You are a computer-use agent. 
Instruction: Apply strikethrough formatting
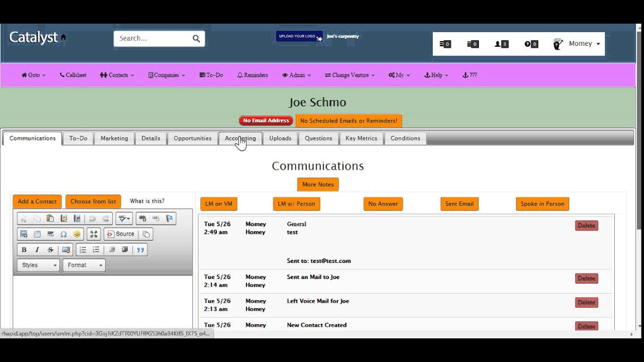tap(50, 250)
